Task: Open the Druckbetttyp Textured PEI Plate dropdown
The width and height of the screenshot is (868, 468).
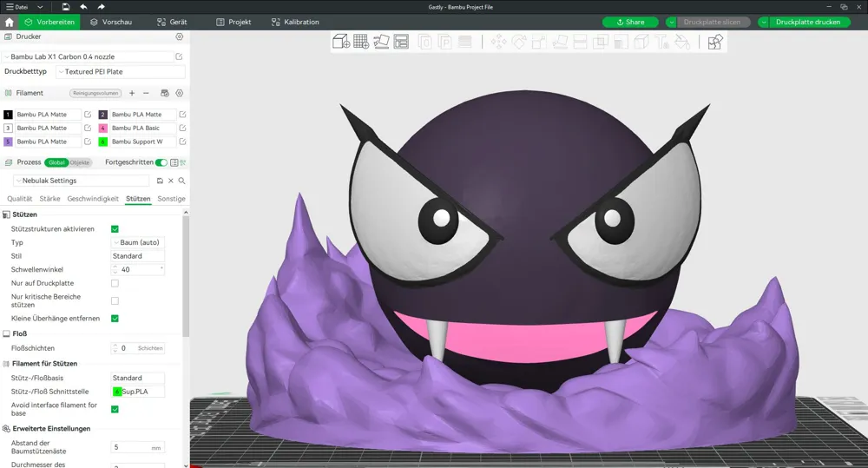Action: pyautogui.click(x=121, y=71)
